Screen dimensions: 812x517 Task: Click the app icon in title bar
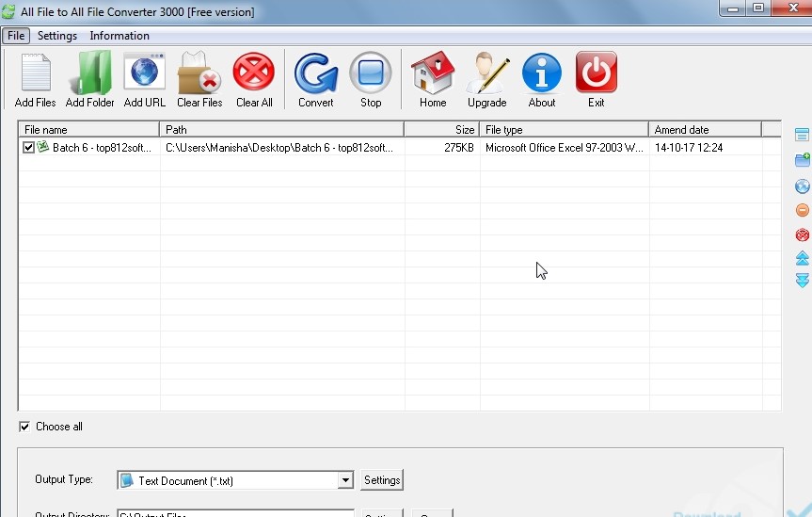pyautogui.click(x=8, y=11)
